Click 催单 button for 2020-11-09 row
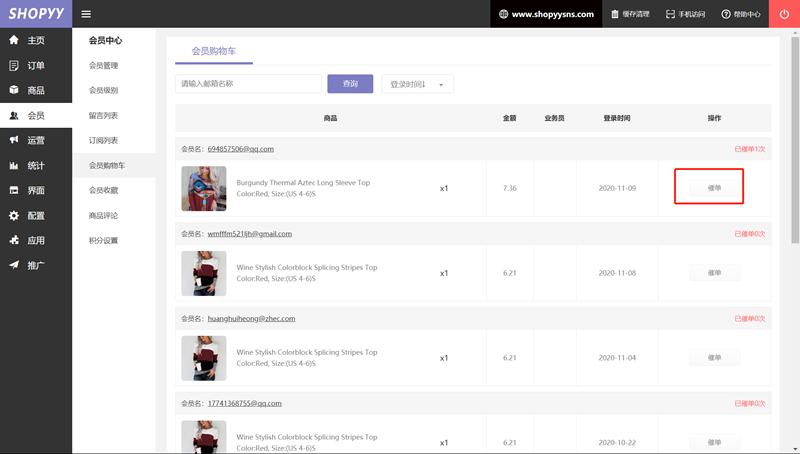The width and height of the screenshot is (800, 454). 714,188
